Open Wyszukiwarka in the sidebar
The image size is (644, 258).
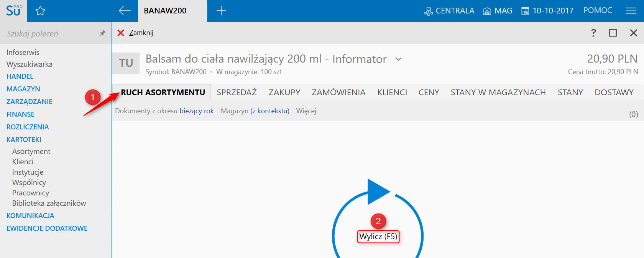(x=29, y=64)
